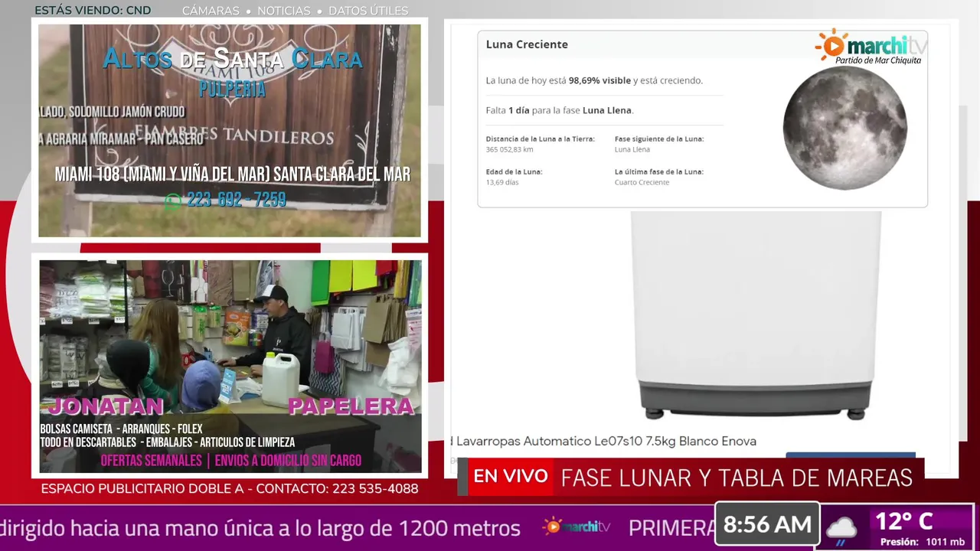Image resolution: width=980 pixels, height=551 pixels.
Task: Click last phase value 'Cuarto Creciente'
Action: tap(642, 182)
